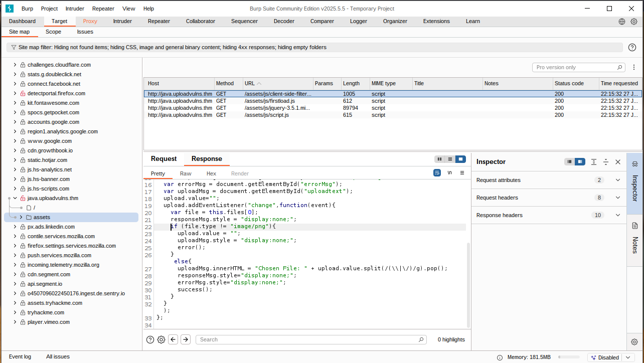Click the response vertical scrollbar
This screenshot has height=363, width=644.
pos(469,285)
